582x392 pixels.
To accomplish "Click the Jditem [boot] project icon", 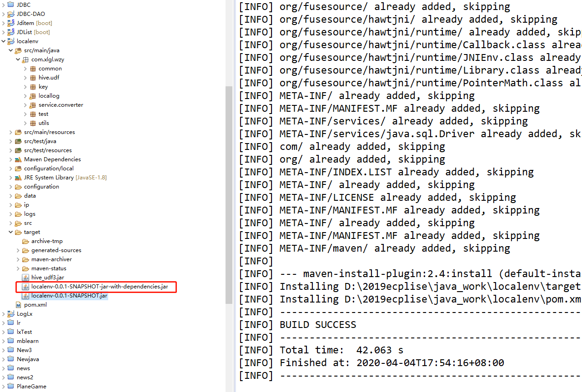I will pyautogui.click(x=11, y=23).
